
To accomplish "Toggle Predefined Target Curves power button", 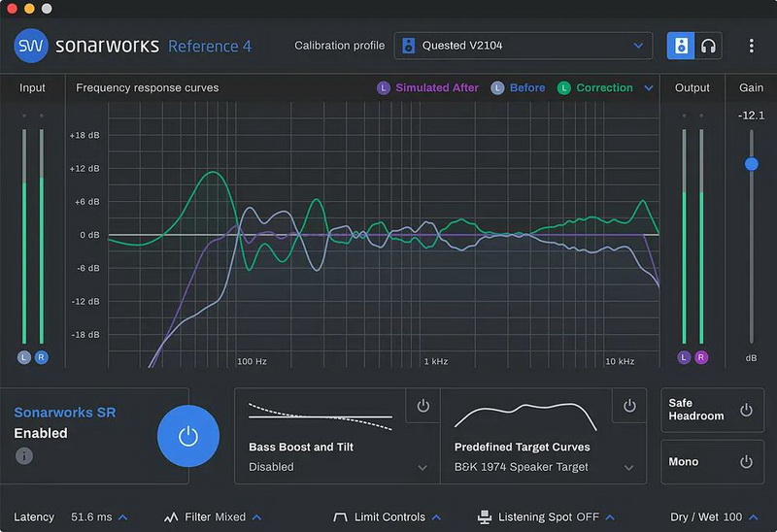I will [x=629, y=406].
